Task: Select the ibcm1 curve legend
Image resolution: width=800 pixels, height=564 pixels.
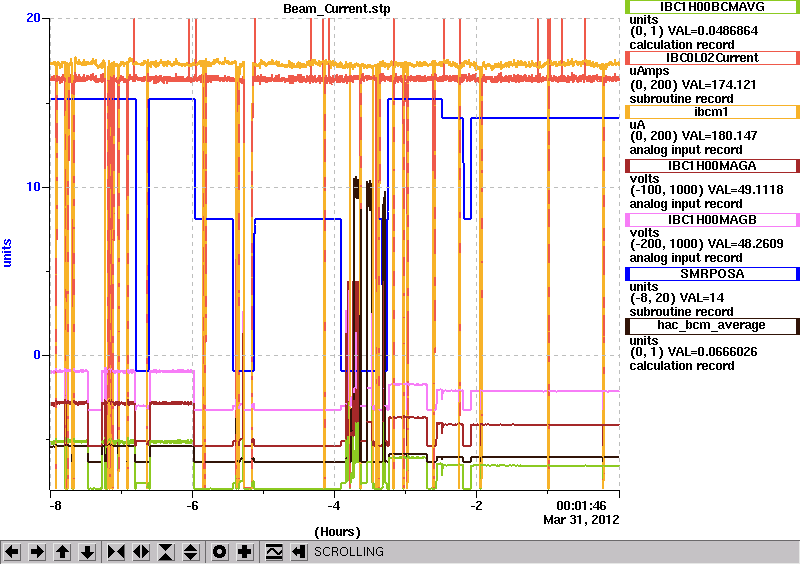Action: coord(712,112)
